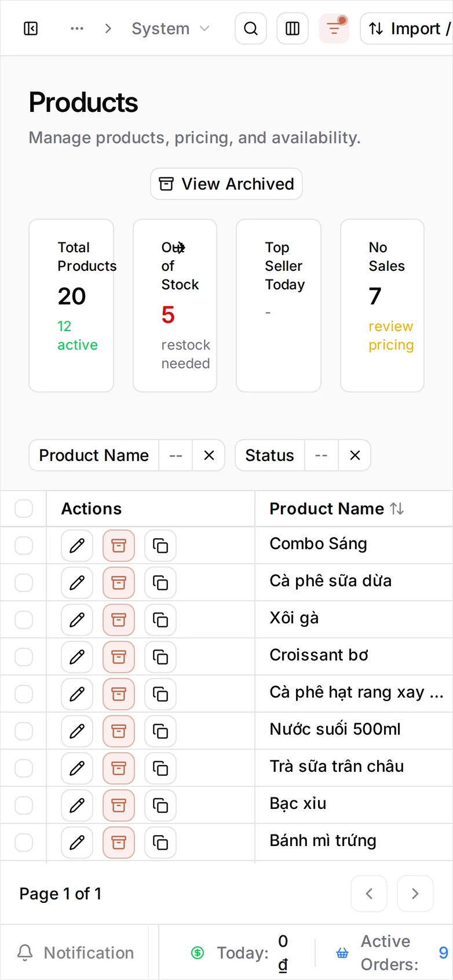Select the Bạc xỉu row checkbox
The height and width of the screenshot is (980, 453).
click(x=24, y=805)
